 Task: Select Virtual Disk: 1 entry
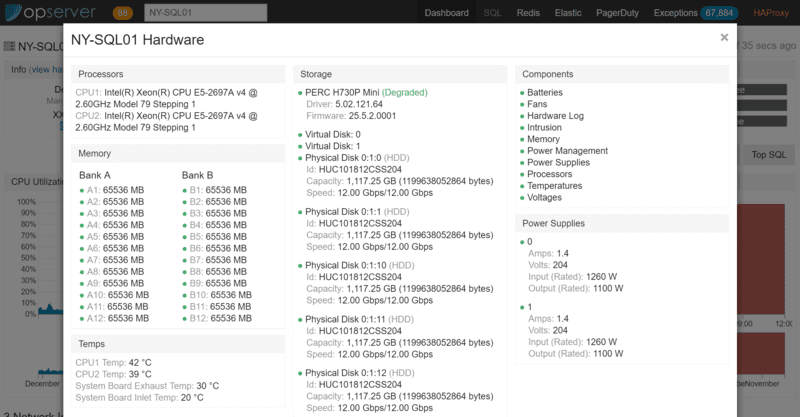click(333, 146)
